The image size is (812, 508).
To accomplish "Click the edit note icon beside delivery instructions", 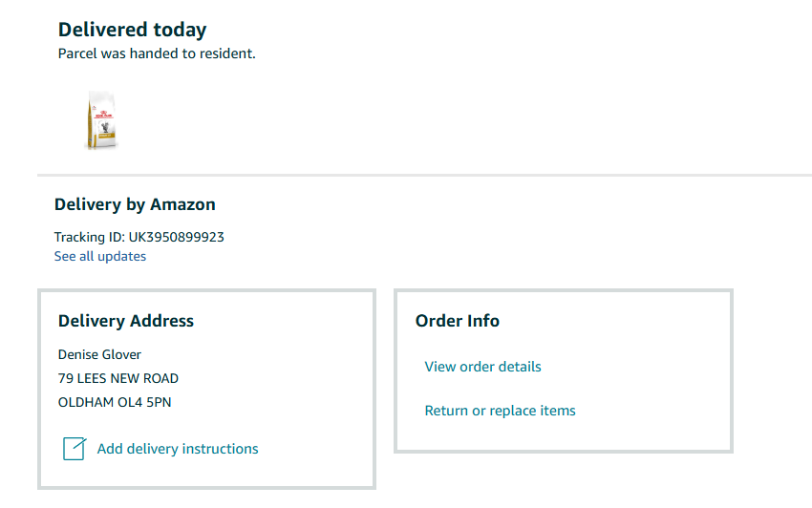I will pos(75,449).
